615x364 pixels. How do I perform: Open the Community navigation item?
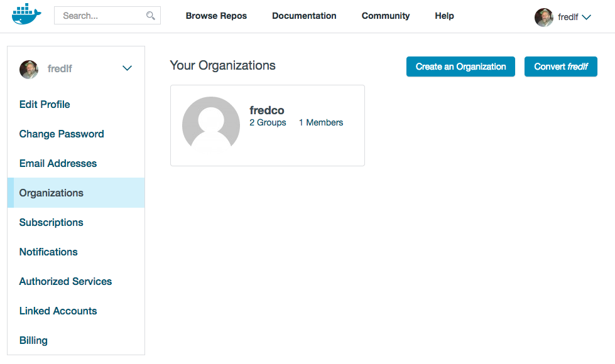[386, 16]
